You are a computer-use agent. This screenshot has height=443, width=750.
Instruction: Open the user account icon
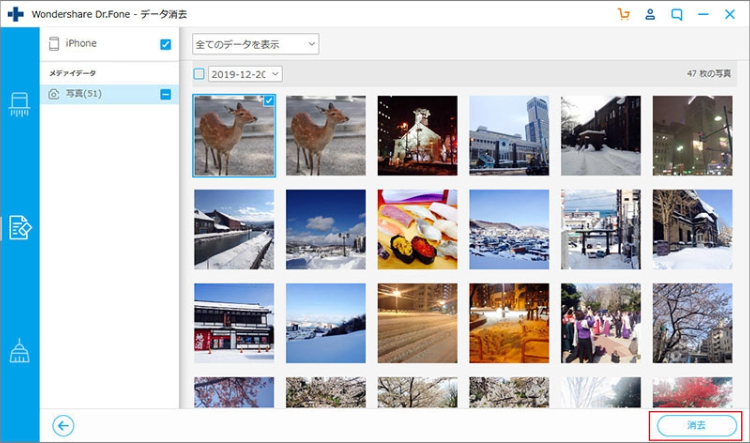(650, 14)
